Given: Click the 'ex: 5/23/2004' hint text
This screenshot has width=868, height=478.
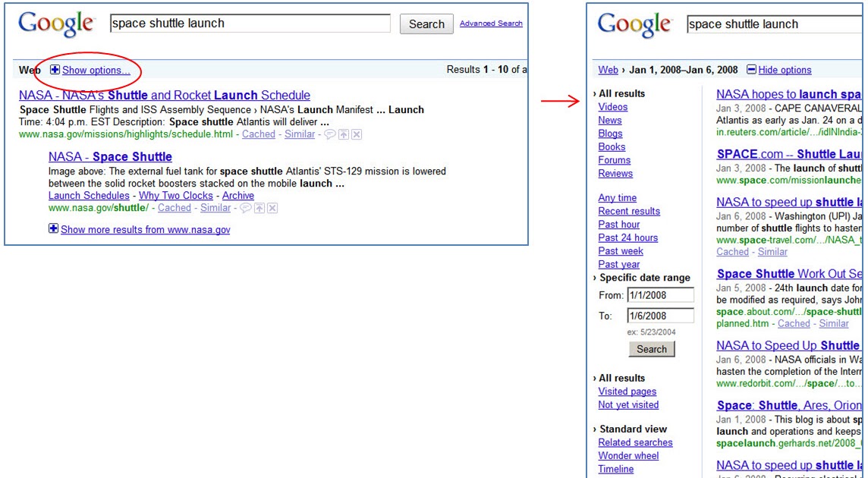Looking at the screenshot, I should coord(651,332).
